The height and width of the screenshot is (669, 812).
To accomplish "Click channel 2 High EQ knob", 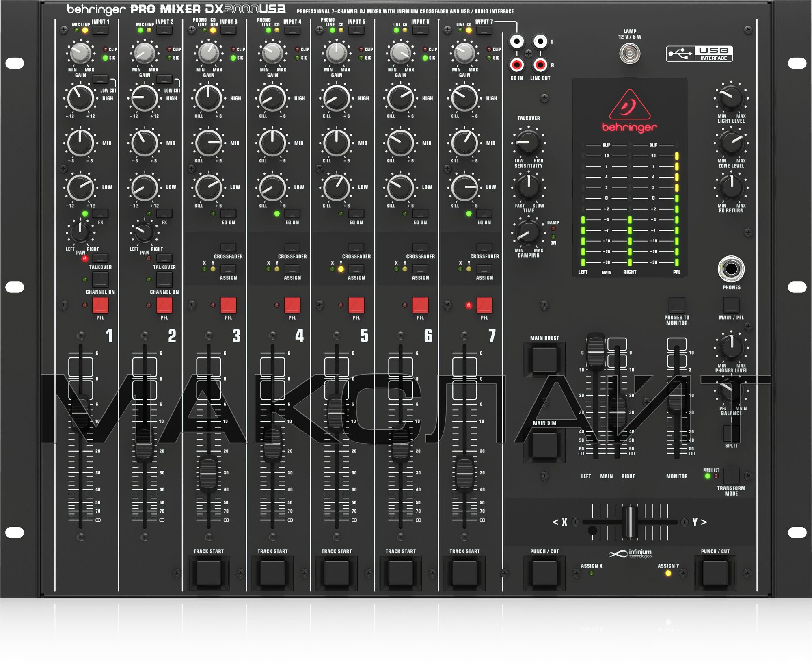I will tap(145, 98).
